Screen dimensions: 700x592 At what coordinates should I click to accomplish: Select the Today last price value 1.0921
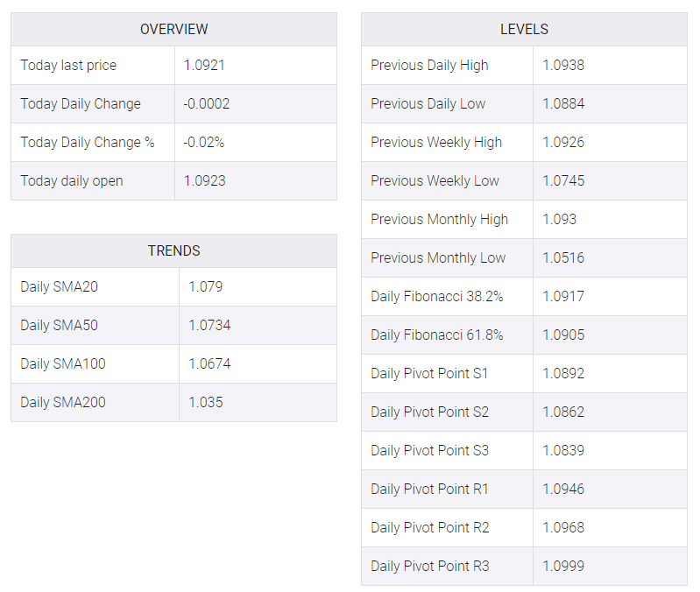(204, 65)
